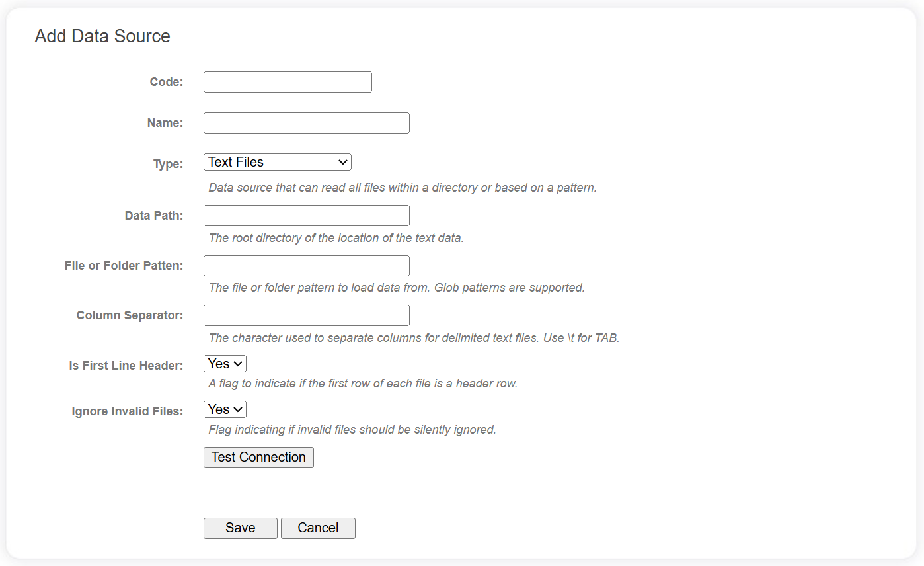Open the Is First Line Header dropdown
924x566 pixels.
pos(225,363)
